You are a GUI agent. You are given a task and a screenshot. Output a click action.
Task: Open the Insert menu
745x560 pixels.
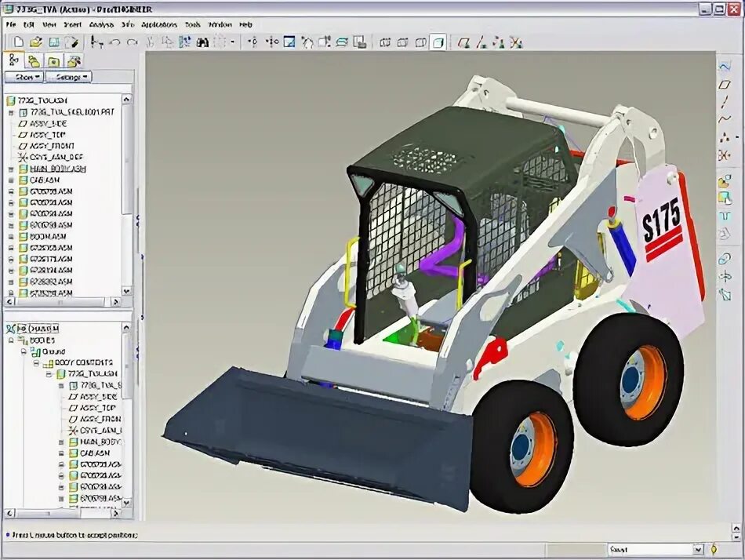[x=73, y=25]
